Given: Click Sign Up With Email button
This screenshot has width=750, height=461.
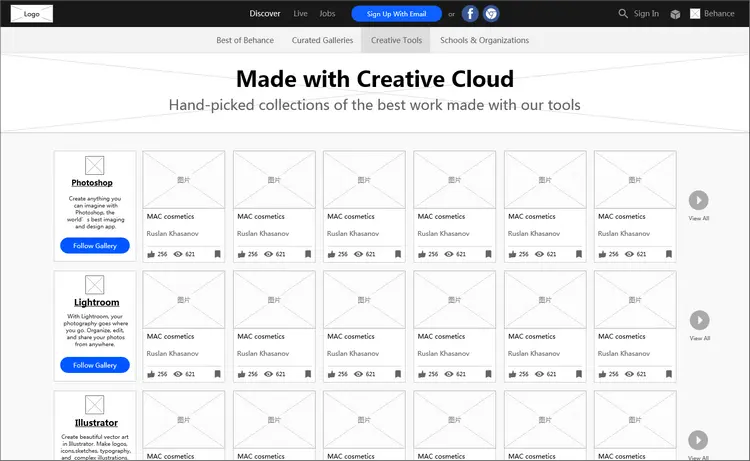Looking at the screenshot, I should [x=397, y=14].
